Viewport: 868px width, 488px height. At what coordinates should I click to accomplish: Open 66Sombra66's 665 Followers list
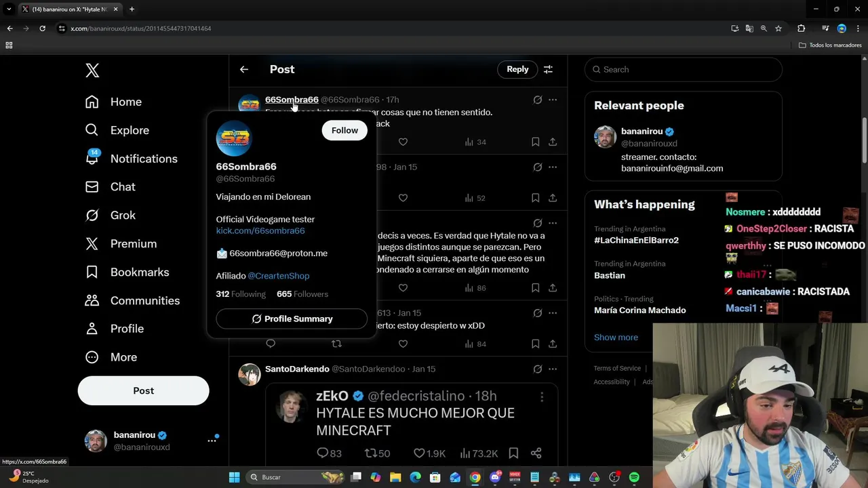(302, 294)
